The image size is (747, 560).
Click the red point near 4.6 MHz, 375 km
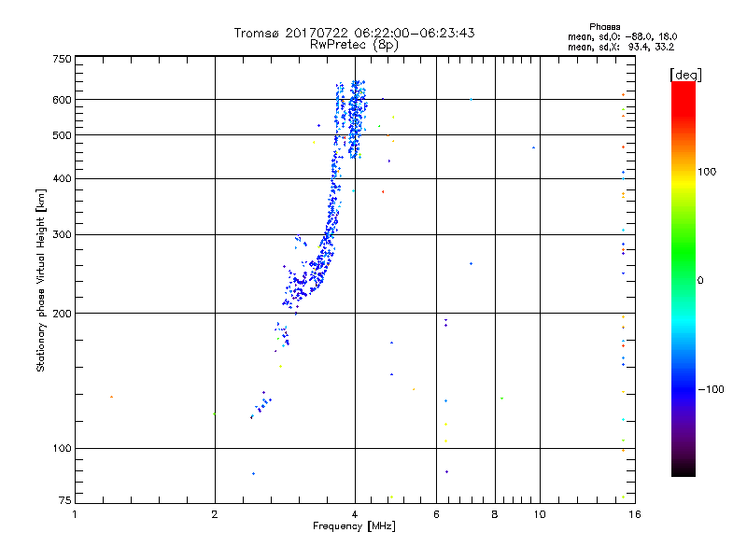[x=383, y=192]
